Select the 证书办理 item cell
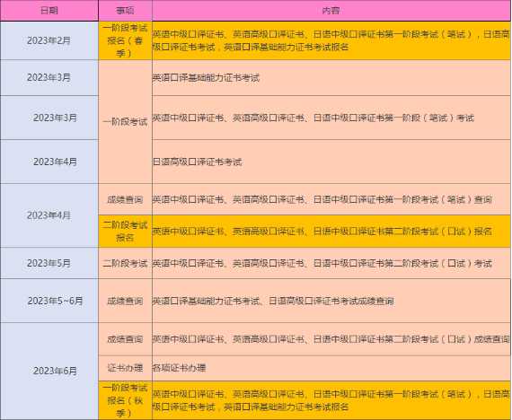 click(126, 368)
